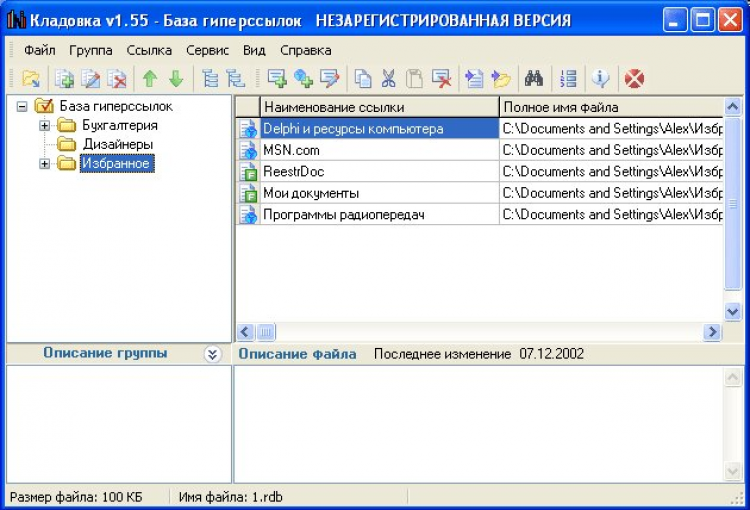Click the file path of MSN.com row
Image resolution: width=750 pixels, height=510 pixels.
click(611, 150)
